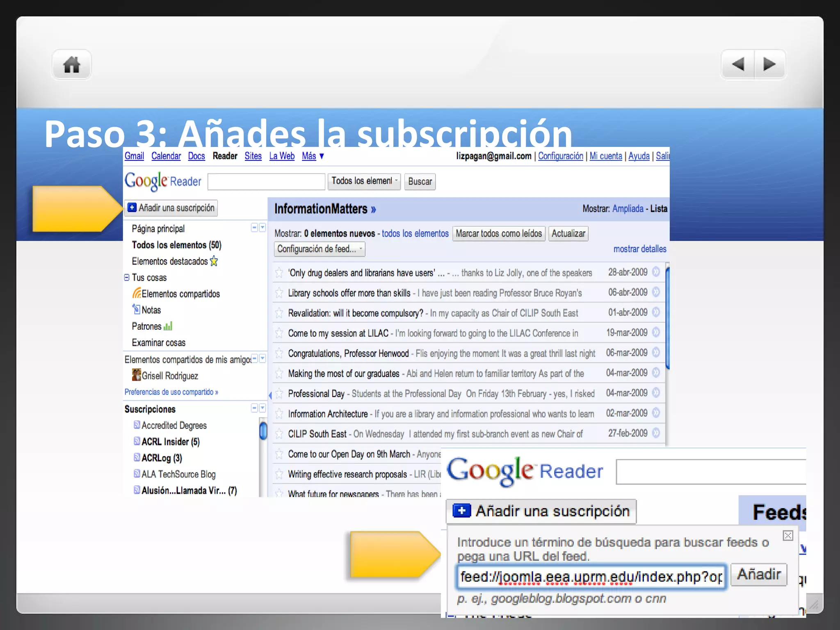Click Grisell Rodriguez avatar picture

pyautogui.click(x=136, y=374)
